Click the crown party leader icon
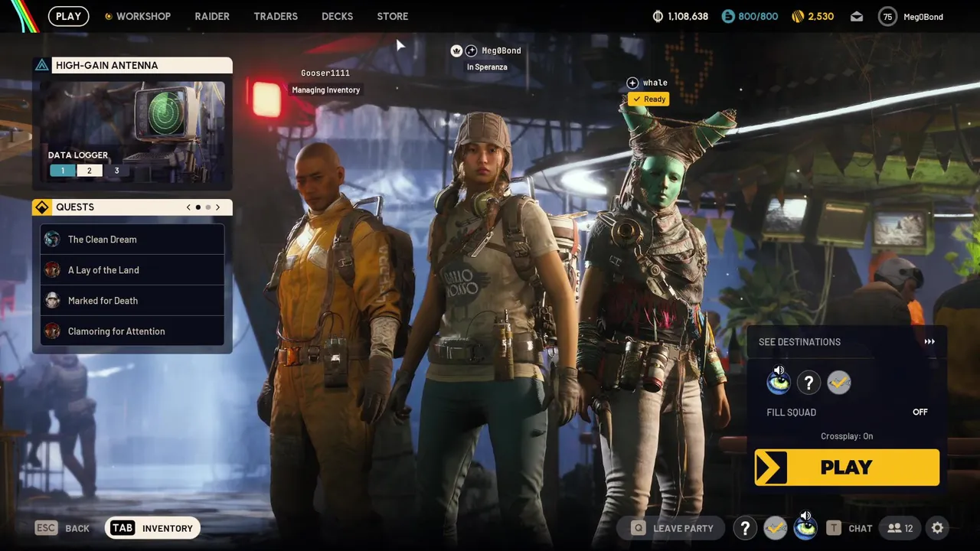The image size is (980, 551). [x=456, y=51]
